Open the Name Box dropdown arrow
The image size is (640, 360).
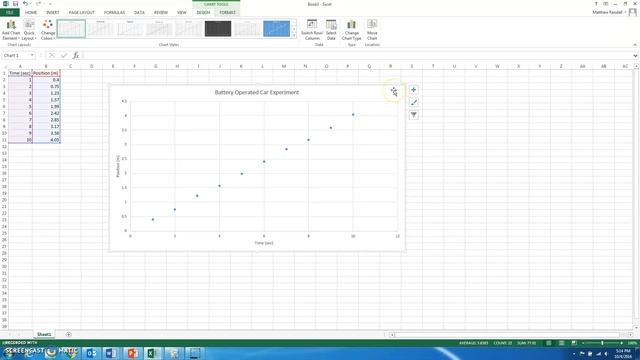click(32, 56)
